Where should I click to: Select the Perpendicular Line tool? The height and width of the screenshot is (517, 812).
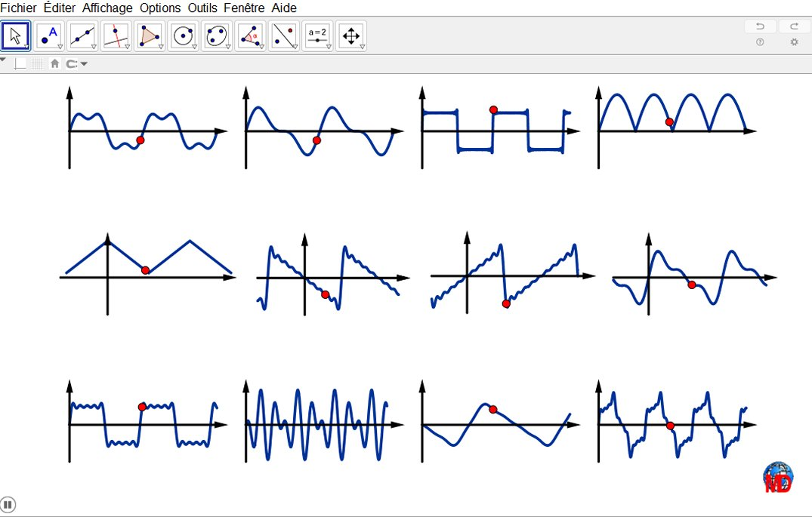[116, 35]
